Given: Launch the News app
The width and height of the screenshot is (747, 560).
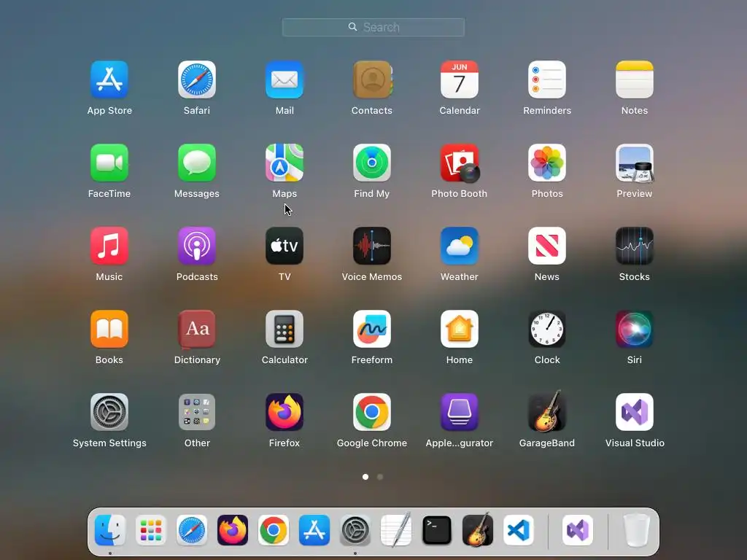Looking at the screenshot, I should [x=547, y=246].
